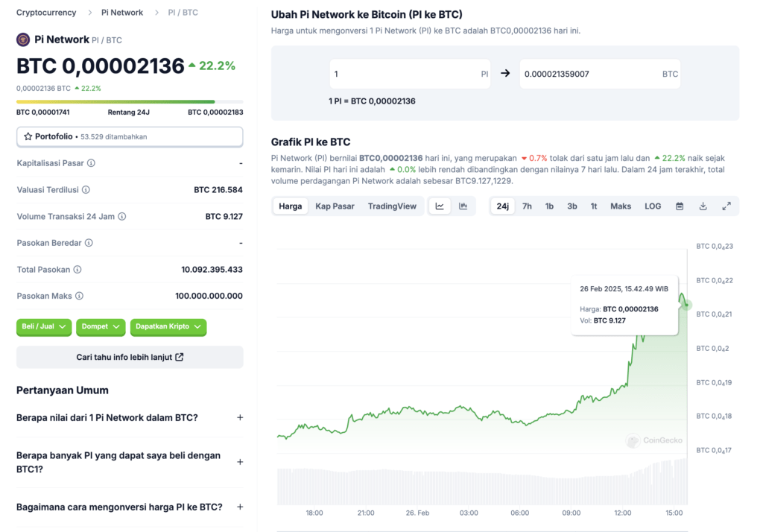Click the Pi Network coin logo
This screenshot has height=532, width=763.
click(23, 39)
